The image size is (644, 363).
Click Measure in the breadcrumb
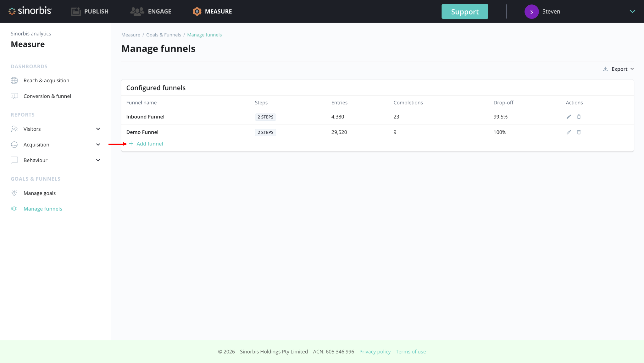click(x=131, y=35)
